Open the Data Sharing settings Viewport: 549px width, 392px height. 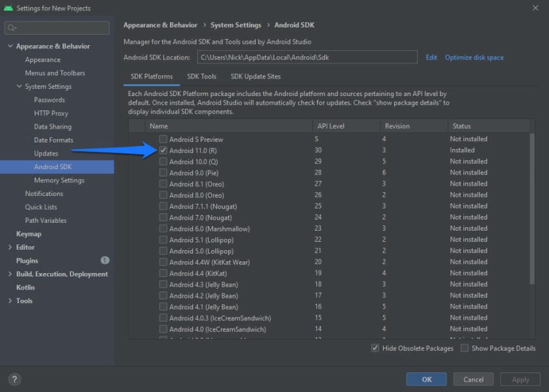[x=53, y=127]
